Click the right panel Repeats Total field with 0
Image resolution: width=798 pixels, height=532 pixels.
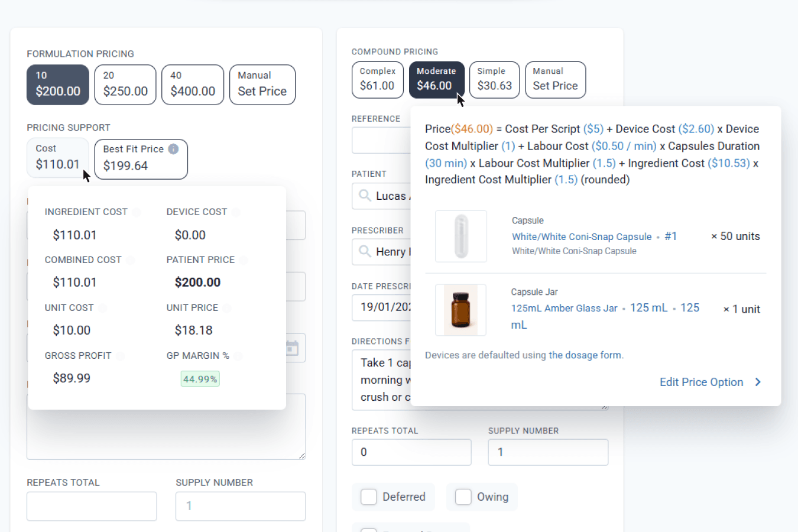pyautogui.click(x=411, y=452)
